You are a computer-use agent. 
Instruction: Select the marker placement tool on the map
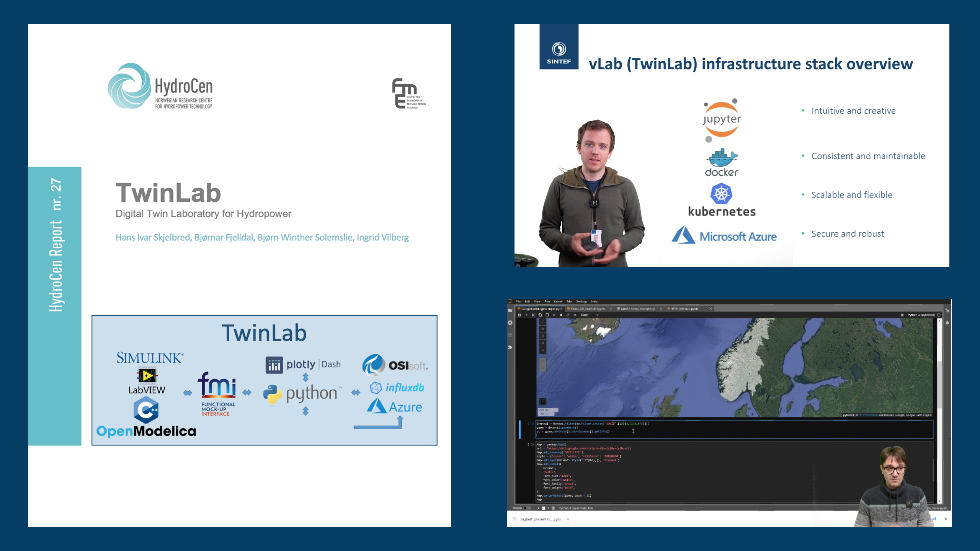(542, 350)
